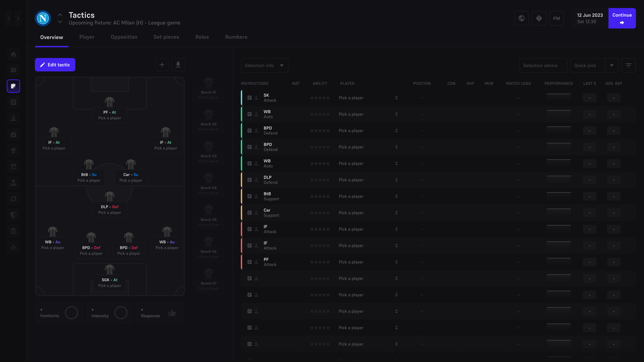Click the ability star rating on the SK row
Viewport: 644px width, 362px height.
pos(320,98)
